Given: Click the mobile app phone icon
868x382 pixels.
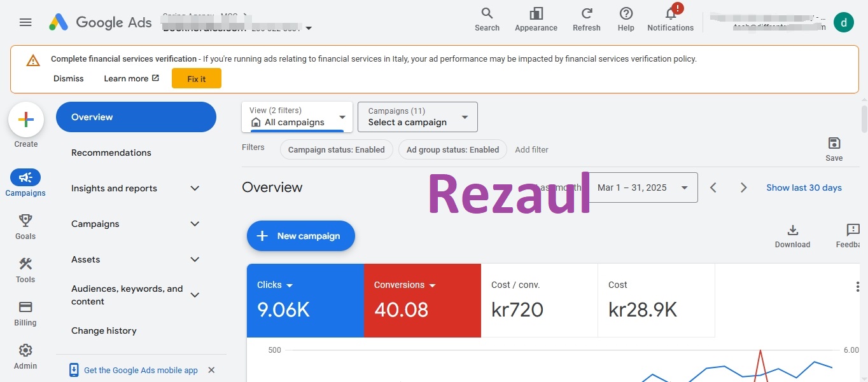Looking at the screenshot, I should 74,370.
